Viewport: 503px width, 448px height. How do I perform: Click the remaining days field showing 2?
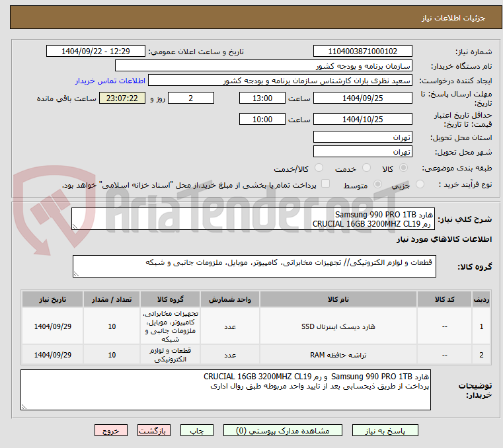click(191, 98)
